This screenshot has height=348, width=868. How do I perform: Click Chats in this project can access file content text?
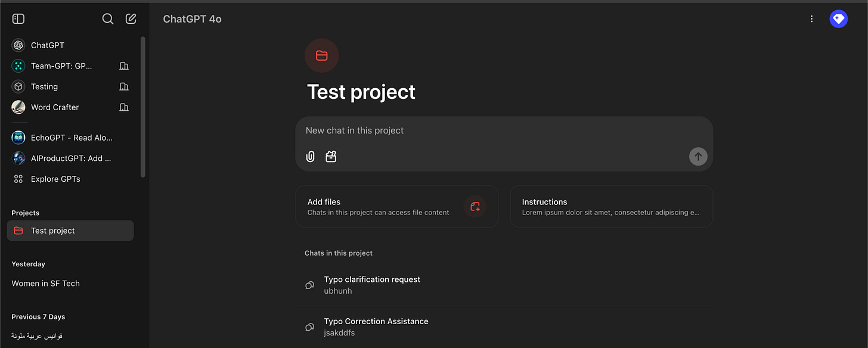(x=379, y=212)
